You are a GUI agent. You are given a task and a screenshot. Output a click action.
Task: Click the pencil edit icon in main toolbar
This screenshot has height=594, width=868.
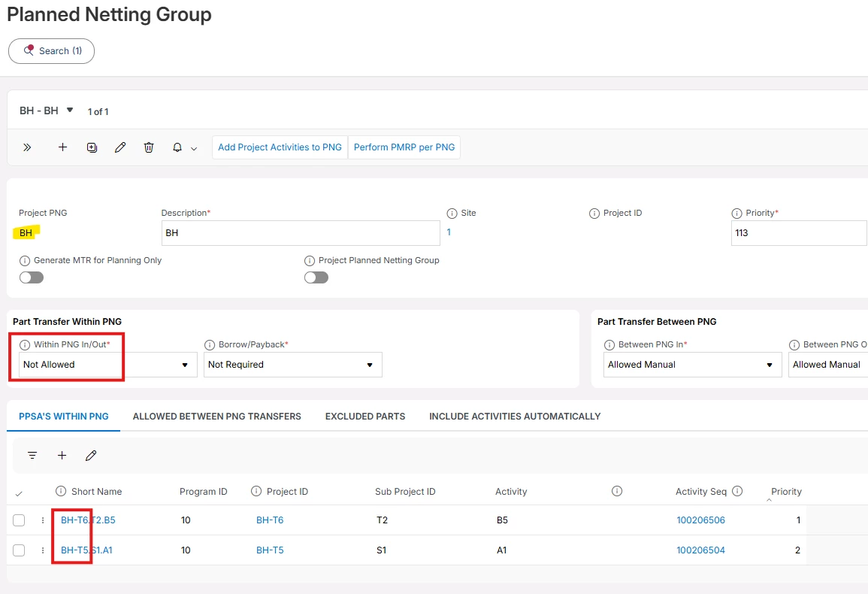pos(120,147)
